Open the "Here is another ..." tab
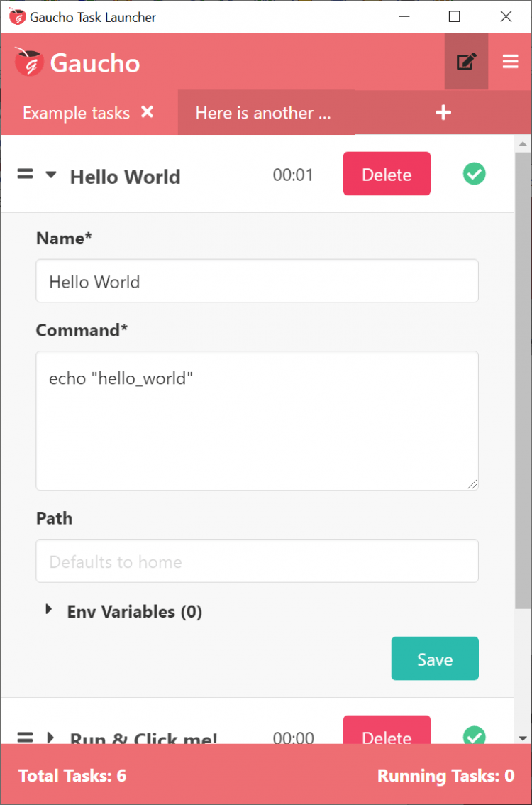This screenshot has height=805, width=532. pyautogui.click(x=263, y=113)
